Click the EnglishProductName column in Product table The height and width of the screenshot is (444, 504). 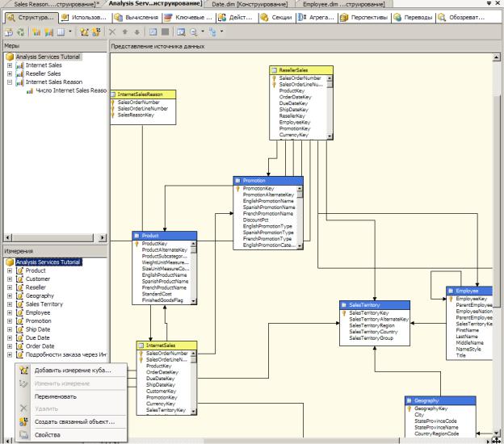[x=164, y=275]
